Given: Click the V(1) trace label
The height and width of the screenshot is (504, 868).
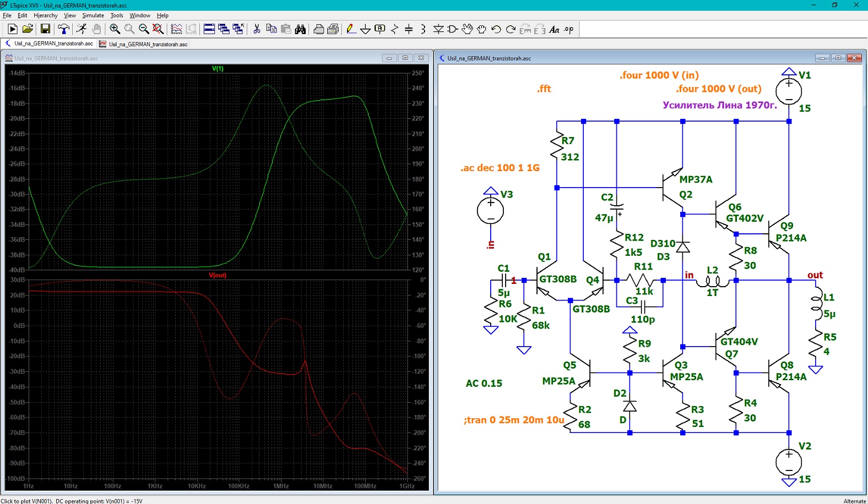Looking at the screenshot, I should pyautogui.click(x=218, y=69).
